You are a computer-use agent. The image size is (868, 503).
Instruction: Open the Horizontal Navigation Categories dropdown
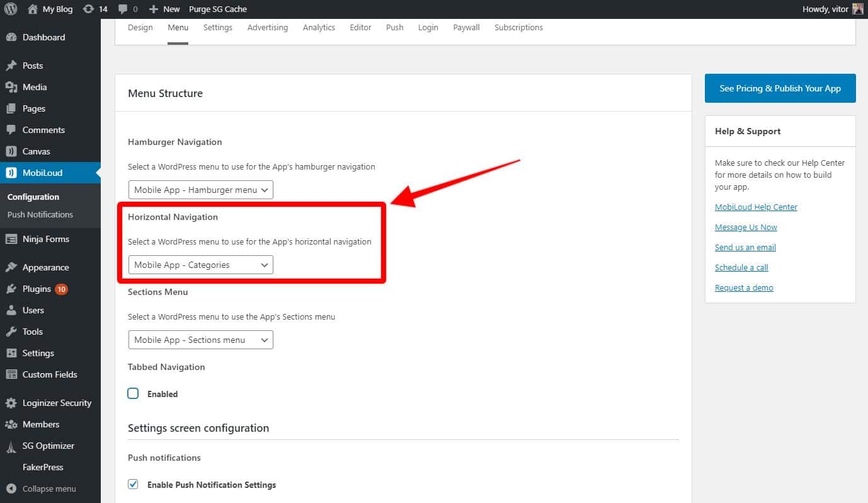201,265
